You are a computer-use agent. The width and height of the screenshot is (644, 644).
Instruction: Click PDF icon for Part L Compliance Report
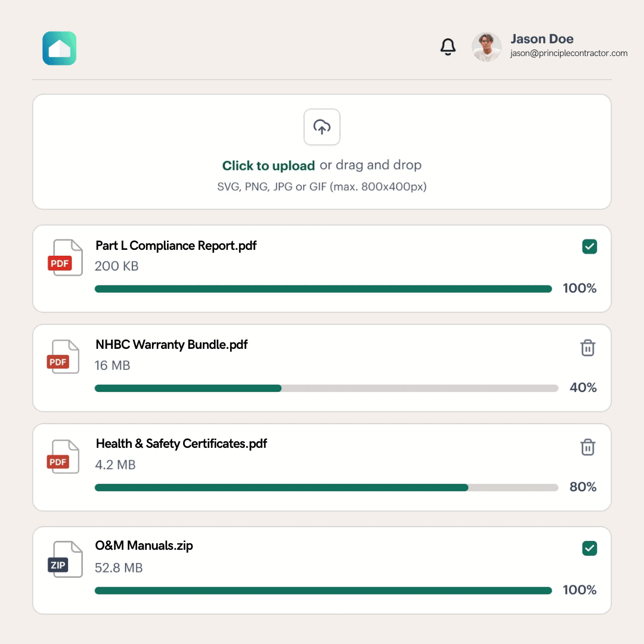[64, 258]
